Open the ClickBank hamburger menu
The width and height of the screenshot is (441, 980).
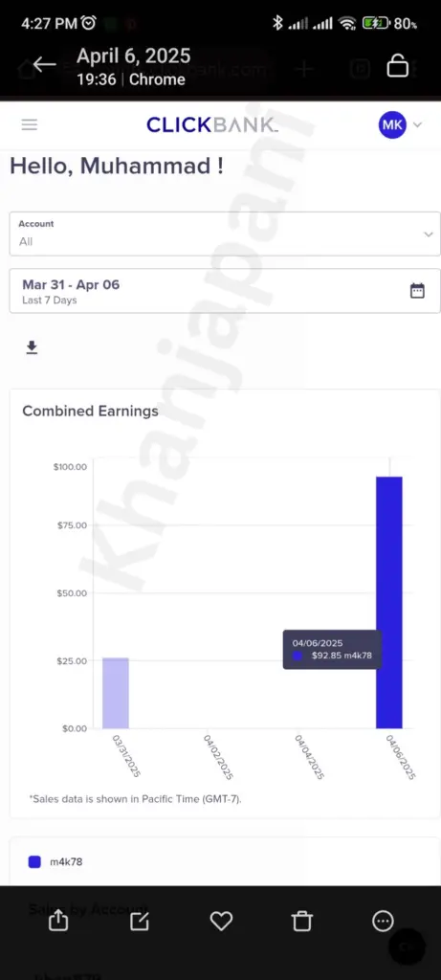[30, 124]
